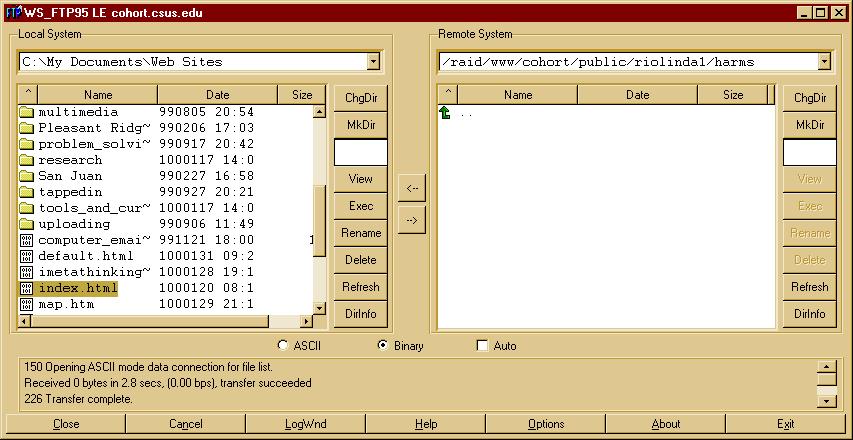Viewport: 853px width, 440px height.
Task: Click the local file list scroll down arrow
Action: tap(320, 308)
